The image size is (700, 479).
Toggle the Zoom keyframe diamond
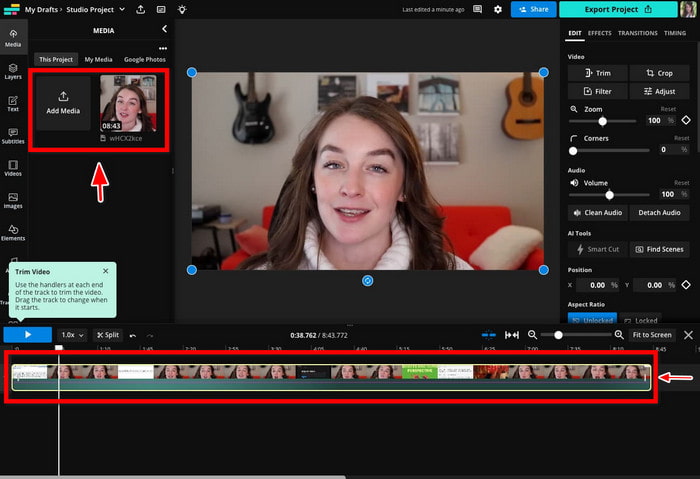pyautogui.click(x=686, y=120)
